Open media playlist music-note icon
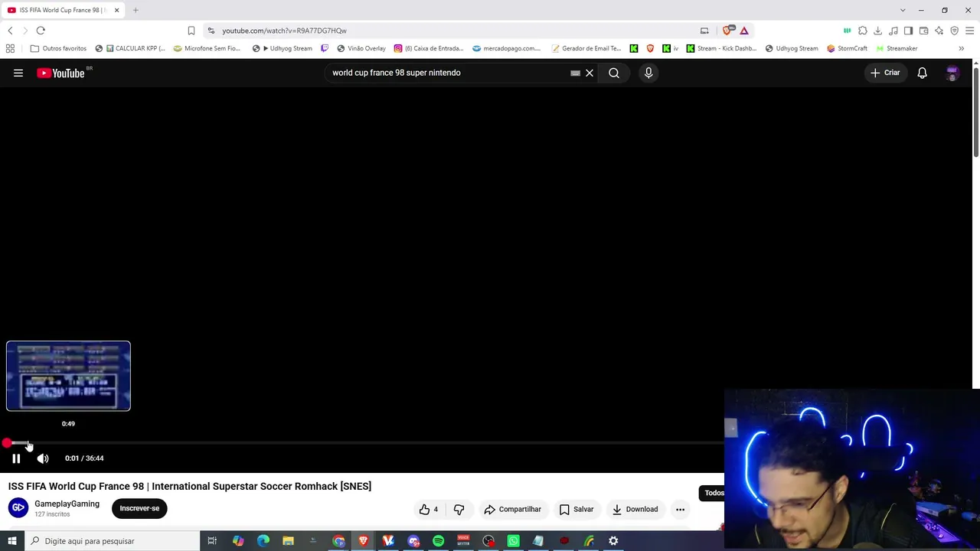The height and width of the screenshot is (551, 980). [893, 31]
